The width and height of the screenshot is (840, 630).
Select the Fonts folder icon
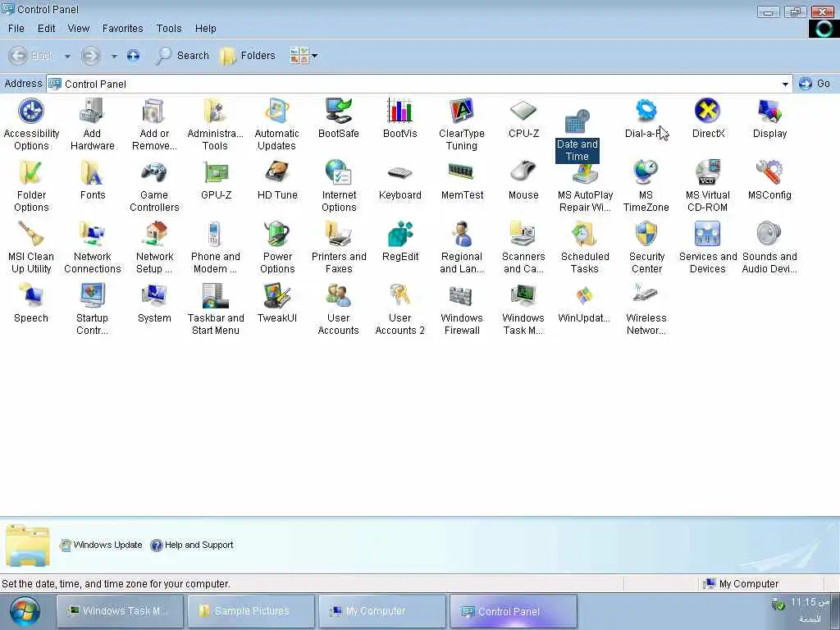pos(93,180)
